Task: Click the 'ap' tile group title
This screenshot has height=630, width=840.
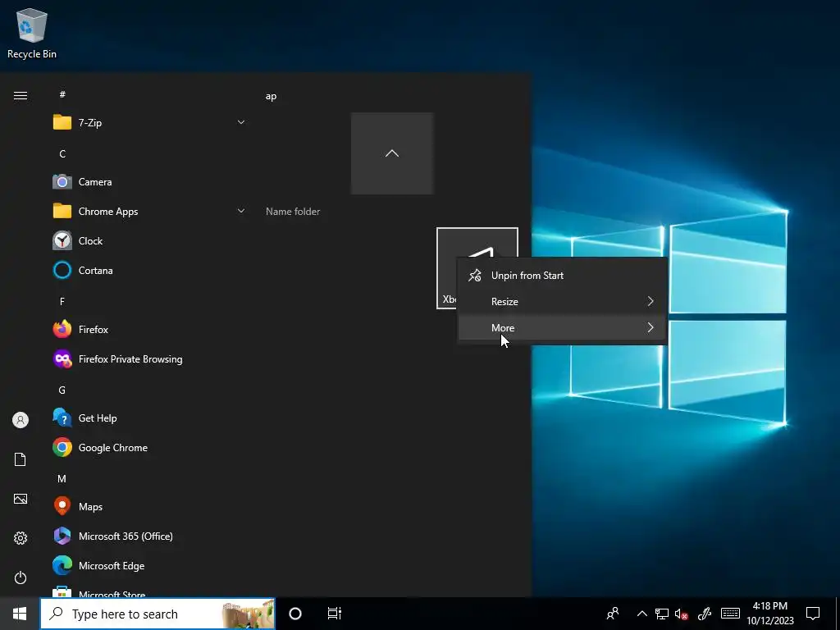Action: (x=271, y=97)
